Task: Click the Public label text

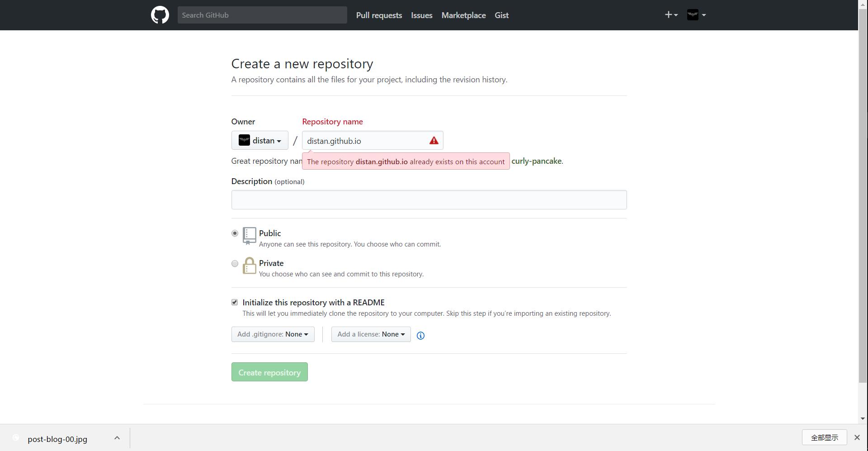Action: click(x=270, y=233)
